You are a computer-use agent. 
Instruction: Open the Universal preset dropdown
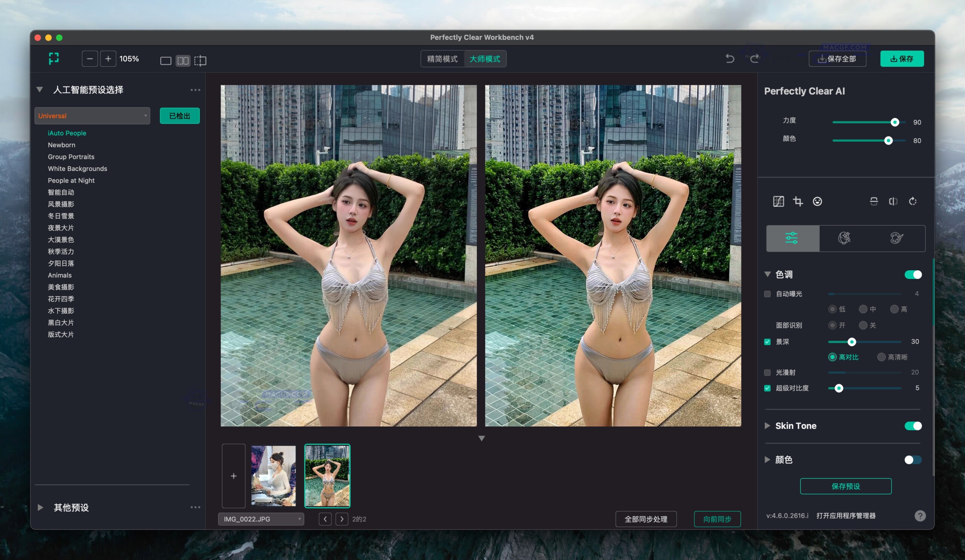(x=92, y=116)
